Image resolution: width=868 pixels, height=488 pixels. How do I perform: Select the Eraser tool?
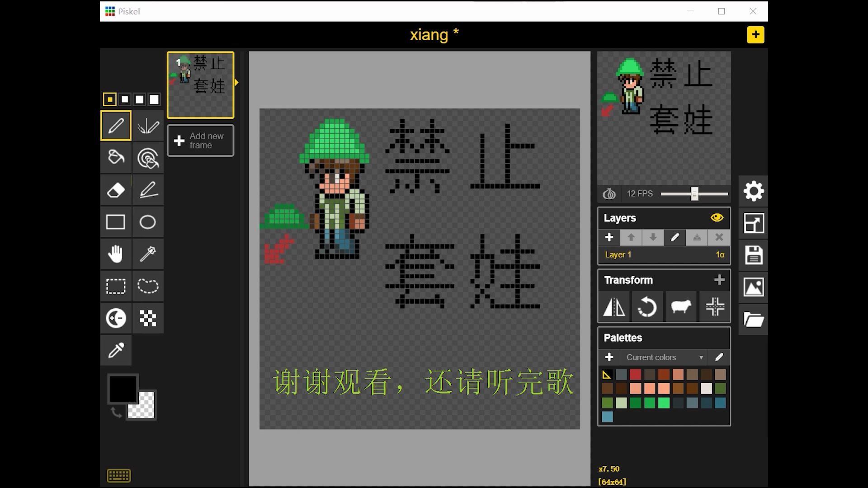[x=116, y=190]
